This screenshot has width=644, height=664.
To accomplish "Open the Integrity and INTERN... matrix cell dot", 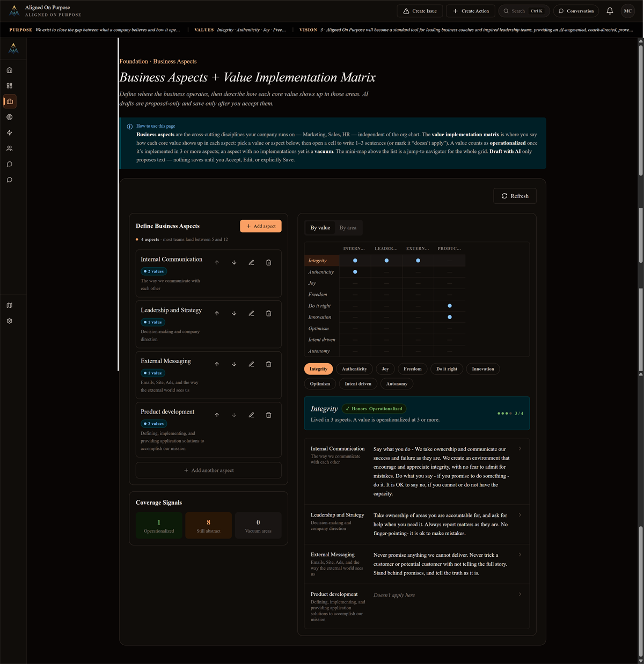I will (x=355, y=261).
